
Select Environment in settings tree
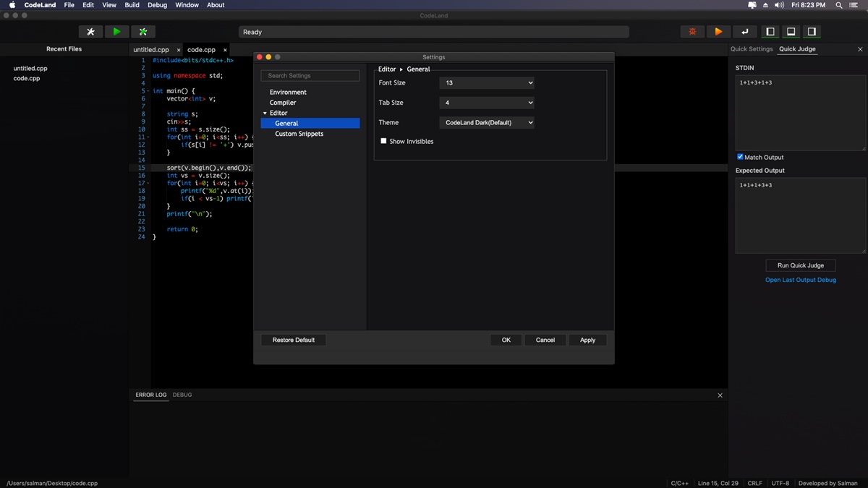click(x=288, y=93)
